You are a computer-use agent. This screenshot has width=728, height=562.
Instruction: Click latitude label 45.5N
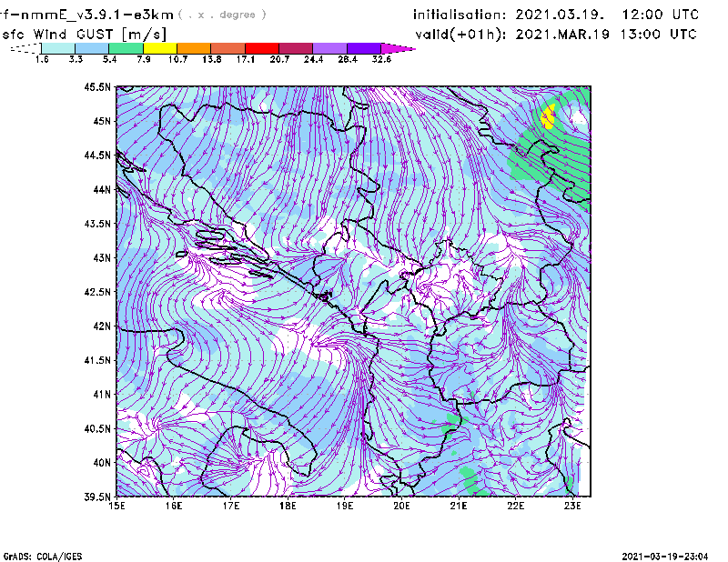(x=97, y=86)
